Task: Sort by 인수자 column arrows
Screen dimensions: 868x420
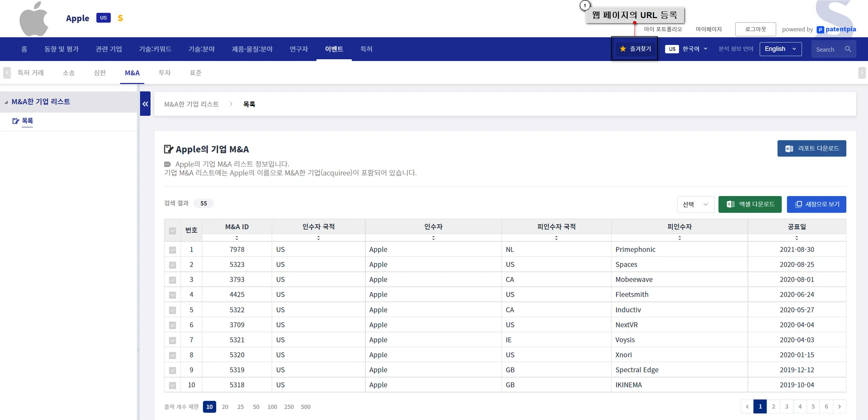Action: pos(433,238)
